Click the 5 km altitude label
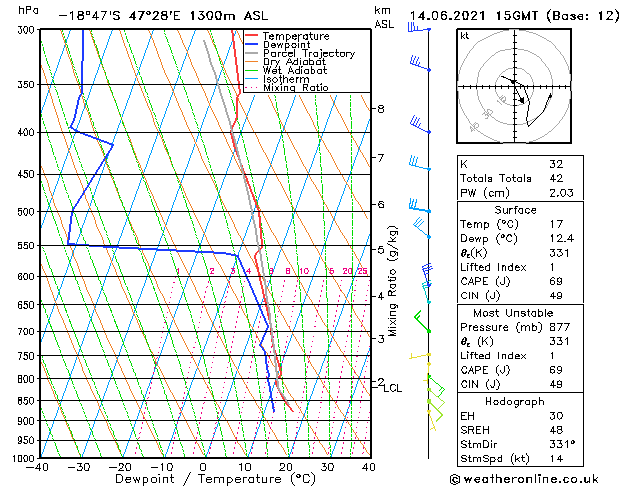This screenshot has width=629, height=486. tap(380, 250)
